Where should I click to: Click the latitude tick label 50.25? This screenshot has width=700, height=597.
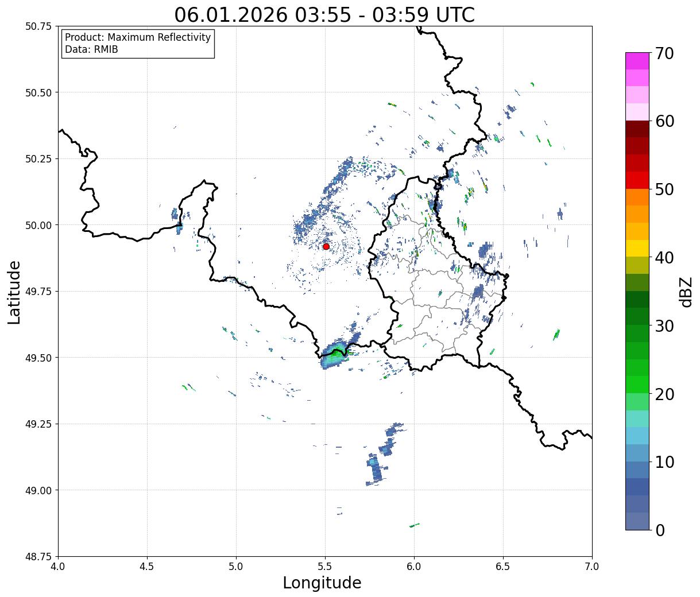[38, 159]
